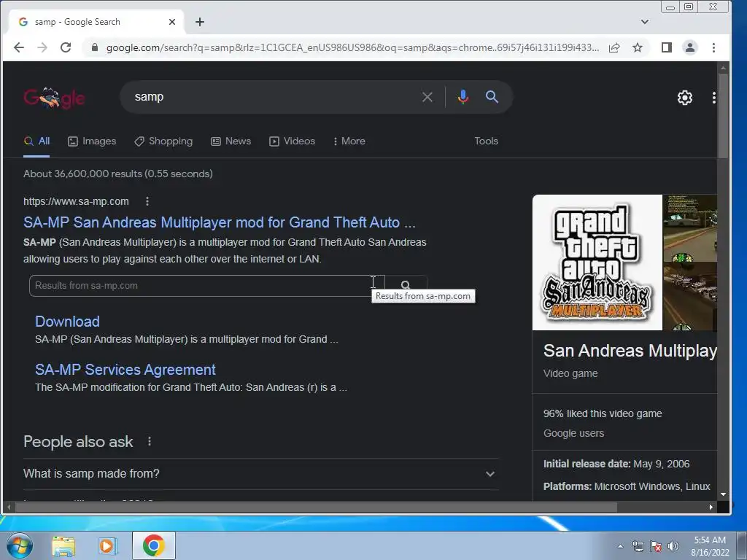Screen dimensions: 747x560
Task: Open Chrome's three-dot menu
Action: [x=713, y=47]
